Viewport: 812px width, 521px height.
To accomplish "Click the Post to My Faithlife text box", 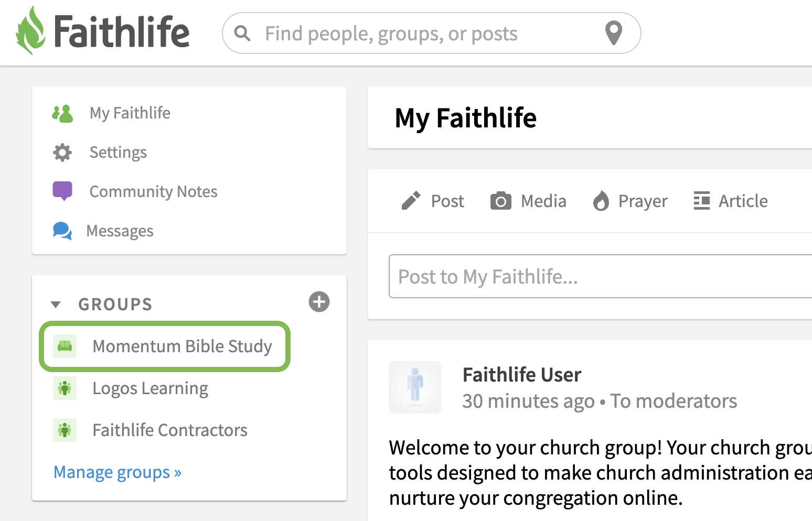I will pos(600,276).
